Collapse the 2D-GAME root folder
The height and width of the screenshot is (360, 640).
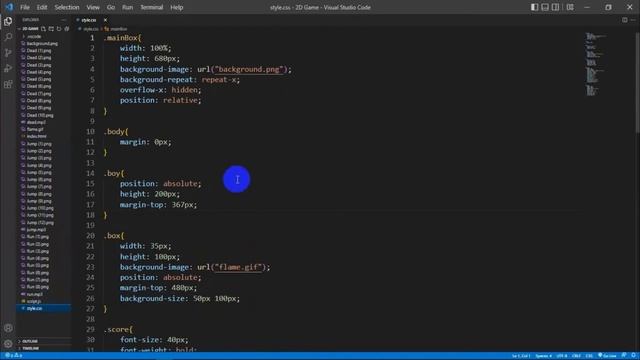[x=29, y=29]
